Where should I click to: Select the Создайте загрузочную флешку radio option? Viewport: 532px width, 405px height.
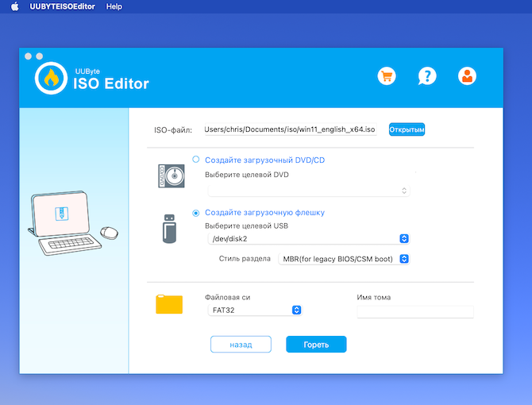coord(196,213)
